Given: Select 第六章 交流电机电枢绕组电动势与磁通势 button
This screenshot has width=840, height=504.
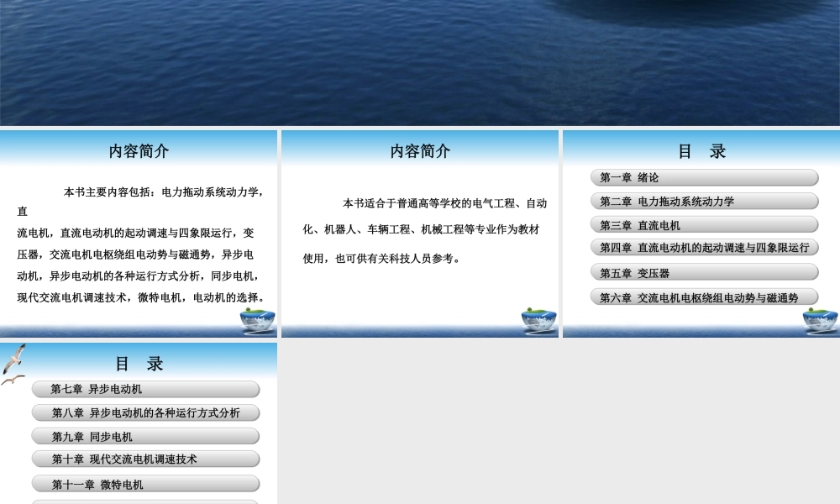Looking at the screenshot, I should (705, 297).
